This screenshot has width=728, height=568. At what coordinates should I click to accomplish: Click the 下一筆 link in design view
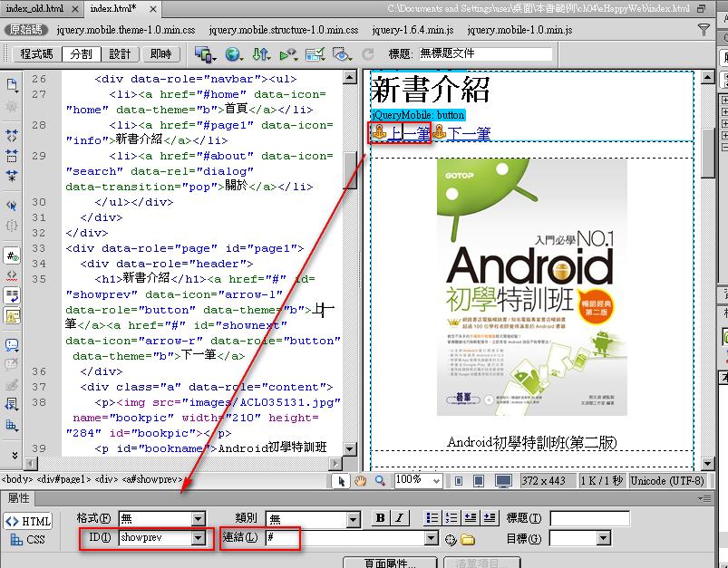coord(469,134)
